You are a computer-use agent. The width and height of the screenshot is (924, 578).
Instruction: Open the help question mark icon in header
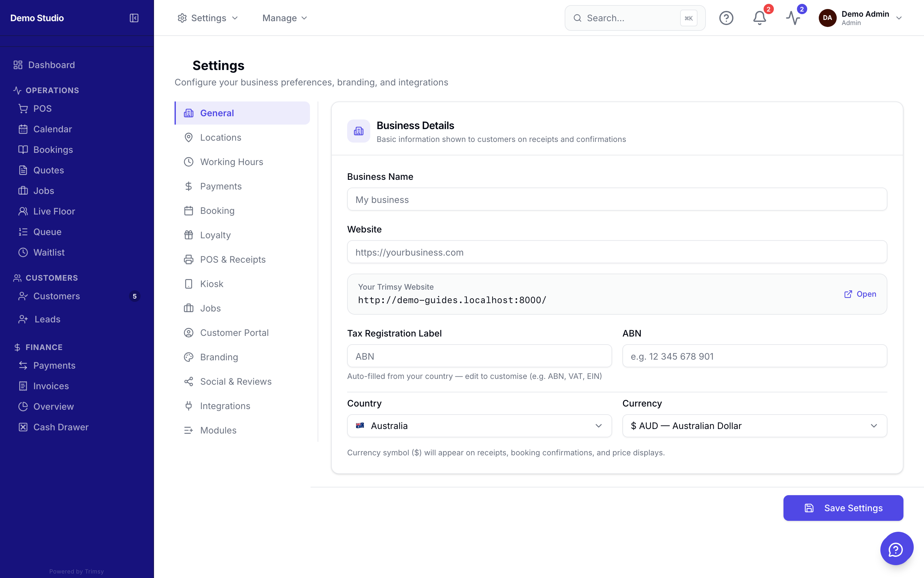(x=726, y=18)
